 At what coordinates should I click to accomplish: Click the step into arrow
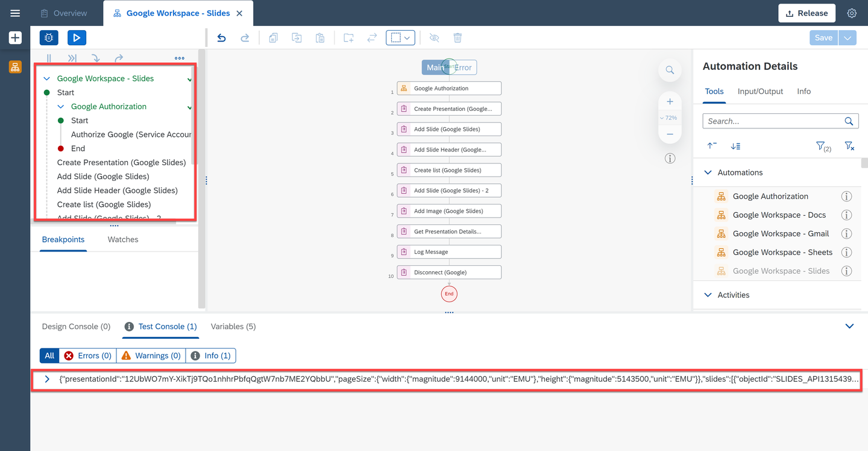(x=96, y=58)
